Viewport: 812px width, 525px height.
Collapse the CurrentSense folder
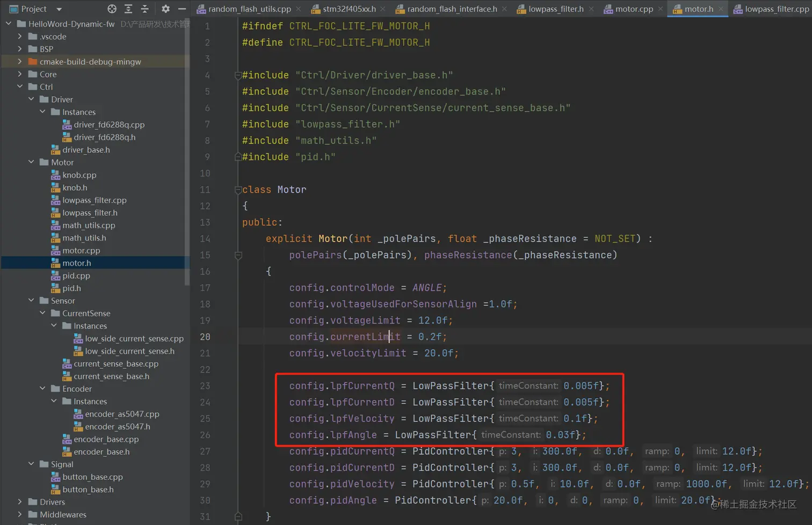tap(42, 313)
